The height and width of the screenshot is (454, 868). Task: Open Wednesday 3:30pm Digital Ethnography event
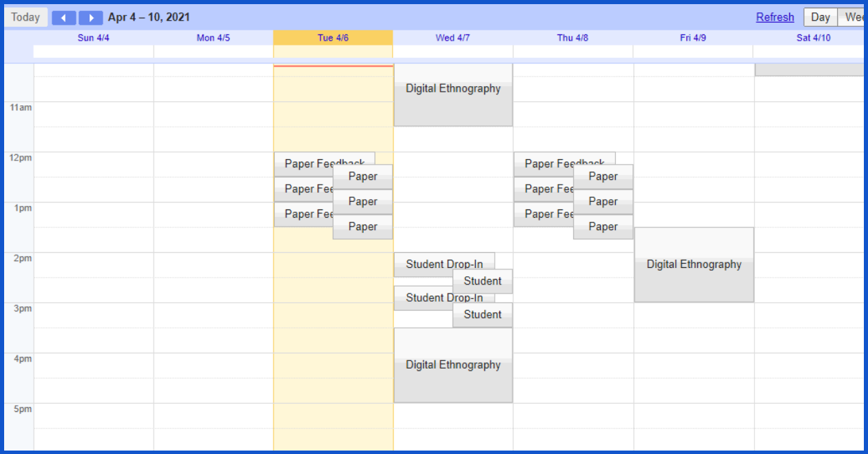tap(453, 365)
